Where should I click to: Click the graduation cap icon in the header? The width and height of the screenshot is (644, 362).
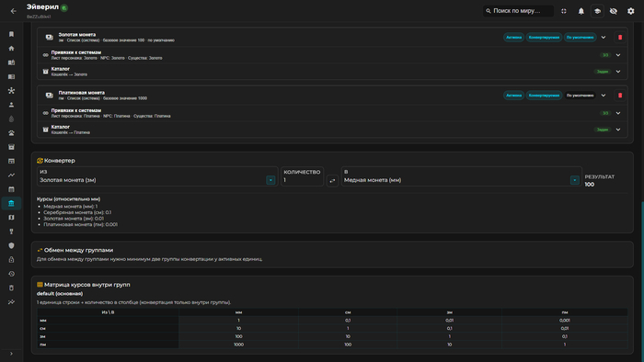coord(598,11)
